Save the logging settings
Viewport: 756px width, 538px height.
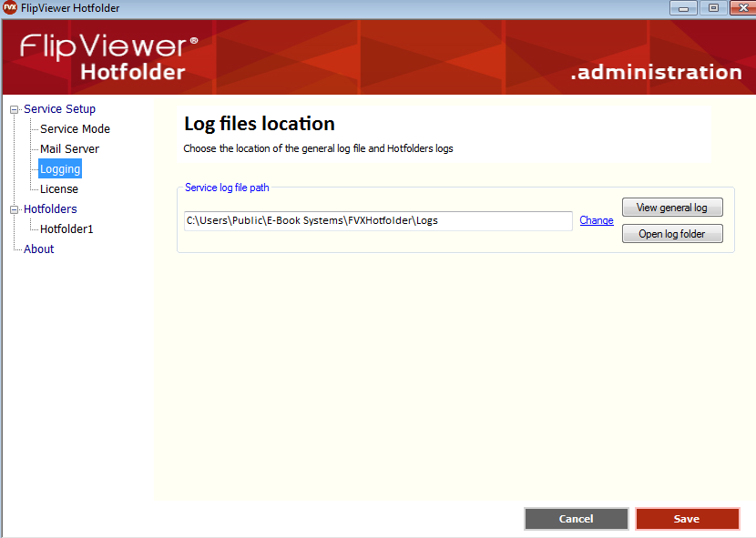[687, 519]
